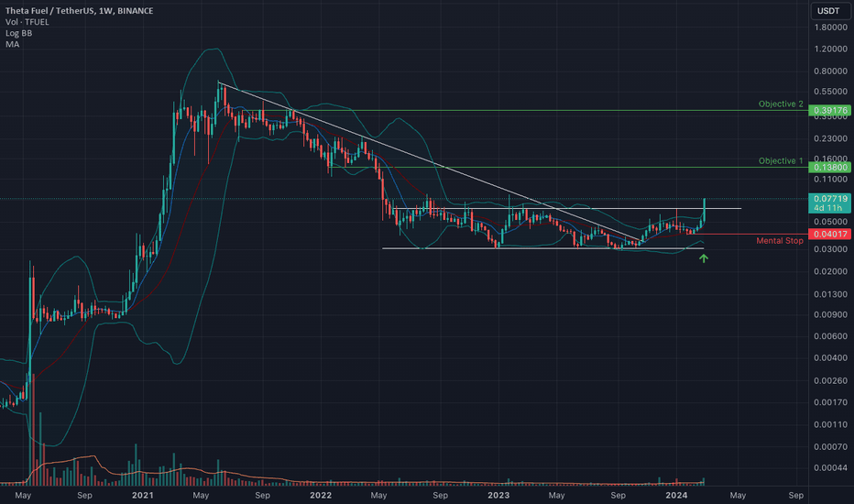This screenshot has width=854, height=504.
Task: Click the 0.13800 green price tag
Action: [x=830, y=168]
